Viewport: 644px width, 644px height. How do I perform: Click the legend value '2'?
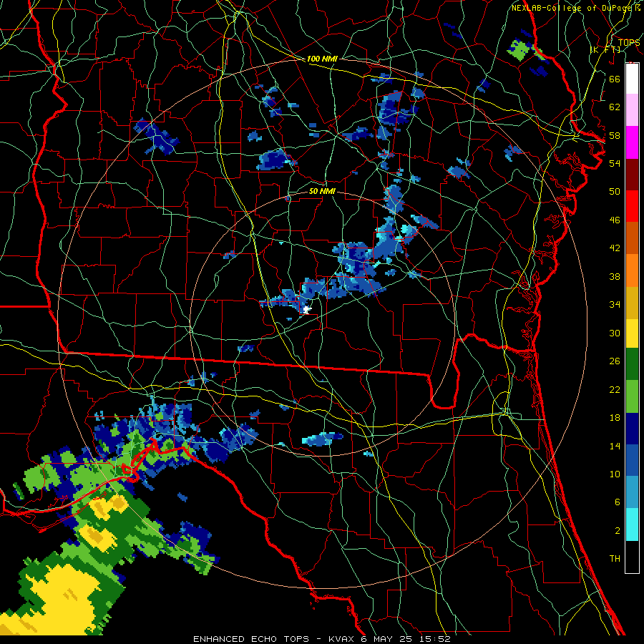pos(617,531)
